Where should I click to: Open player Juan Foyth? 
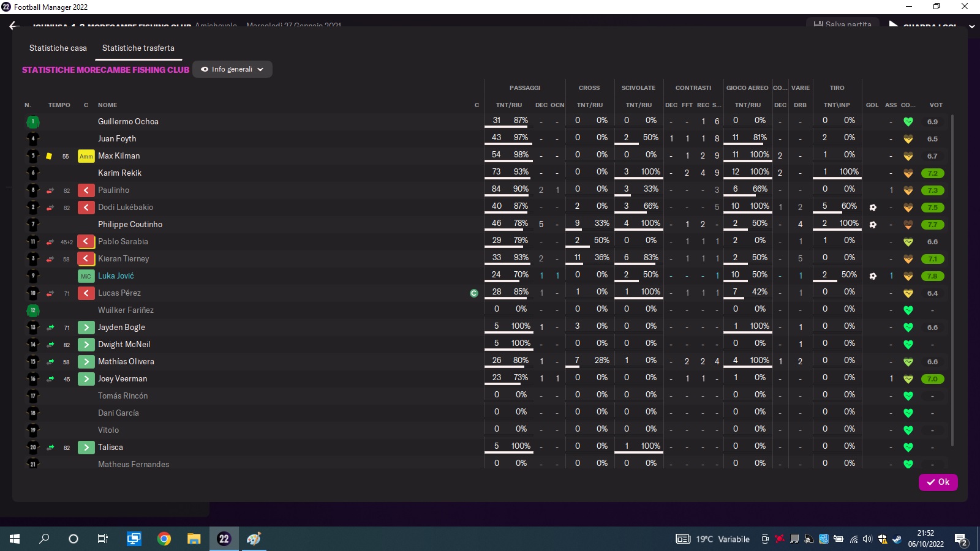[x=117, y=138]
